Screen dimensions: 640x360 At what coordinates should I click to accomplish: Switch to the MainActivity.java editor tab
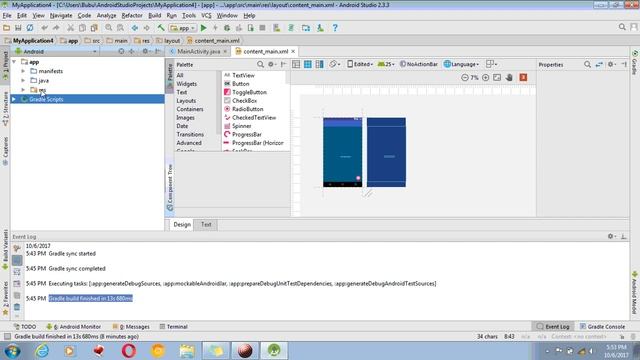coord(198,51)
